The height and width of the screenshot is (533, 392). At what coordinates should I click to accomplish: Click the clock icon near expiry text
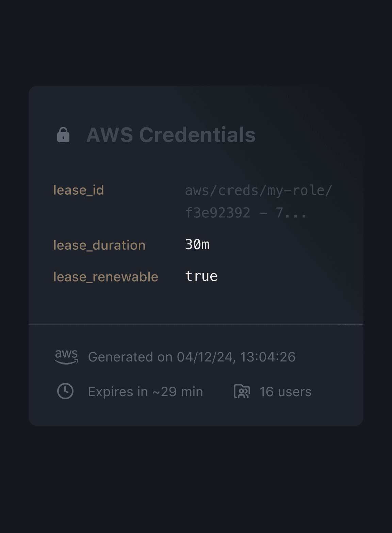(65, 391)
